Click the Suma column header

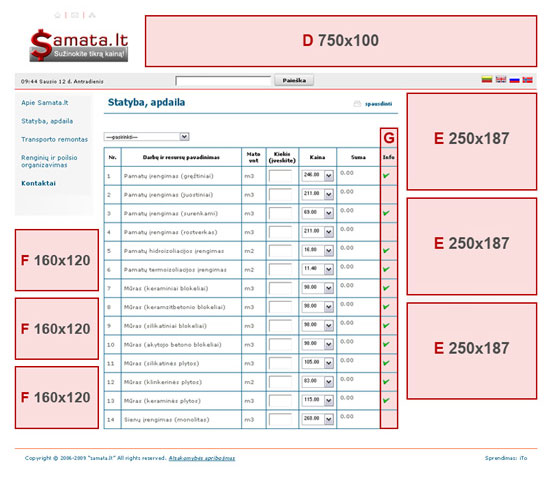358,157
